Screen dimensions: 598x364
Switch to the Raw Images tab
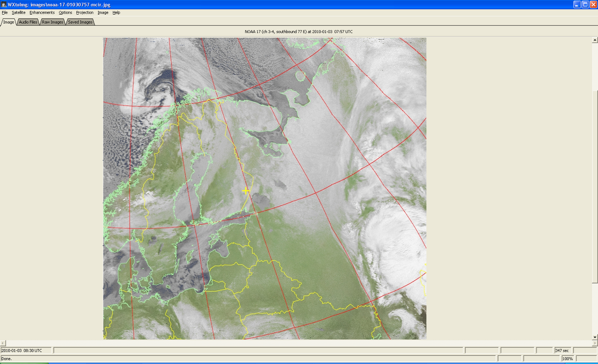point(52,22)
